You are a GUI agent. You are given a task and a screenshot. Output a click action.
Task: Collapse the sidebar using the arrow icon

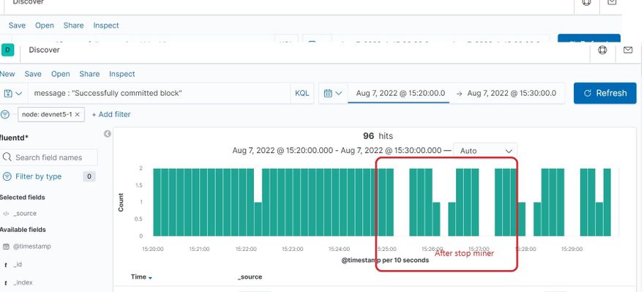click(x=108, y=134)
